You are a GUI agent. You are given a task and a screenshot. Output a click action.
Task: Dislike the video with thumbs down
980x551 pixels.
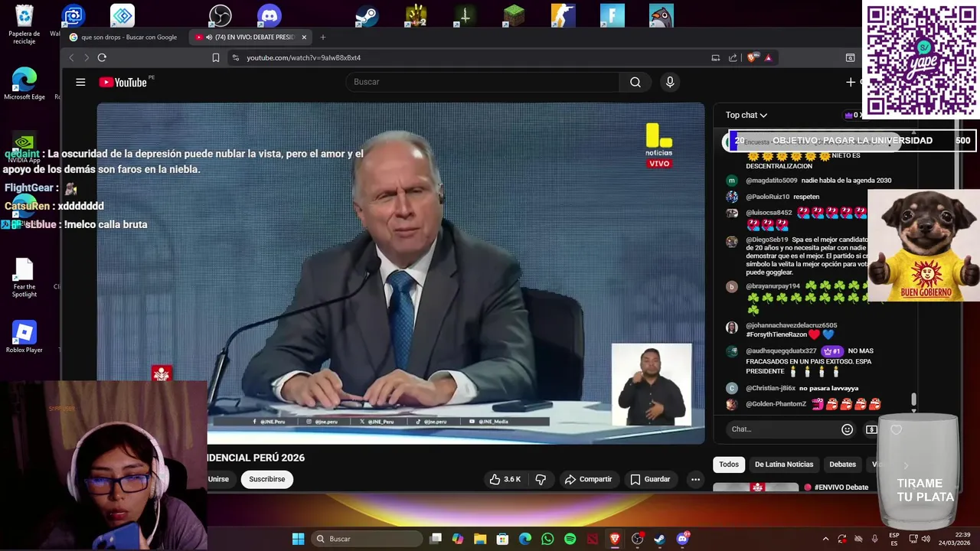[541, 479]
